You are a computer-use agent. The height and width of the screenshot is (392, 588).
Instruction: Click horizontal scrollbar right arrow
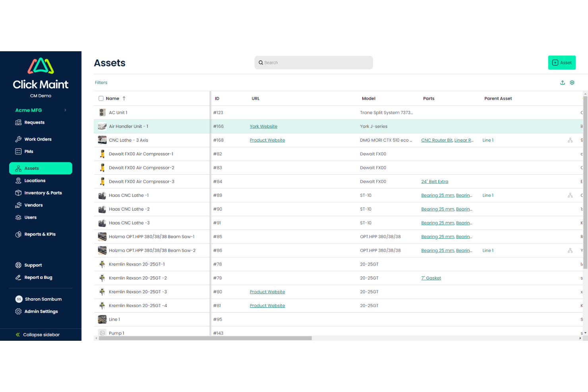pos(580,338)
